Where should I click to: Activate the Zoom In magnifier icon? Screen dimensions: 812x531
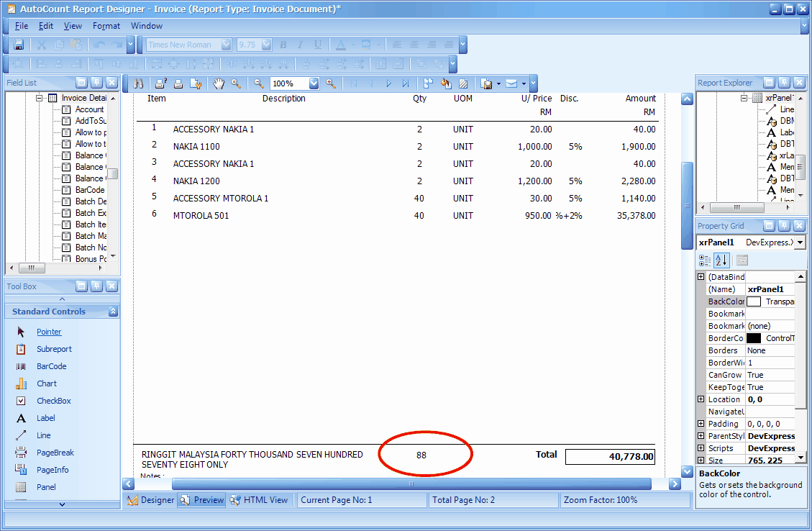pyautogui.click(x=331, y=83)
